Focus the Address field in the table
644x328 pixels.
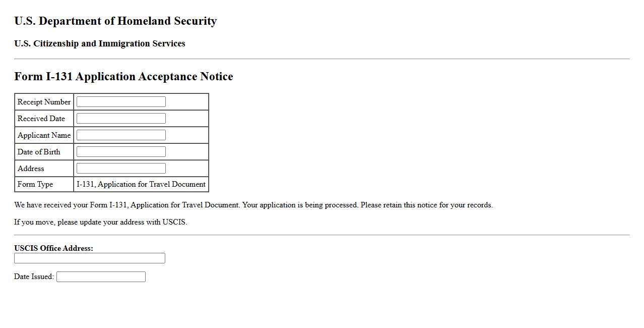pyautogui.click(x=121, y=169)
